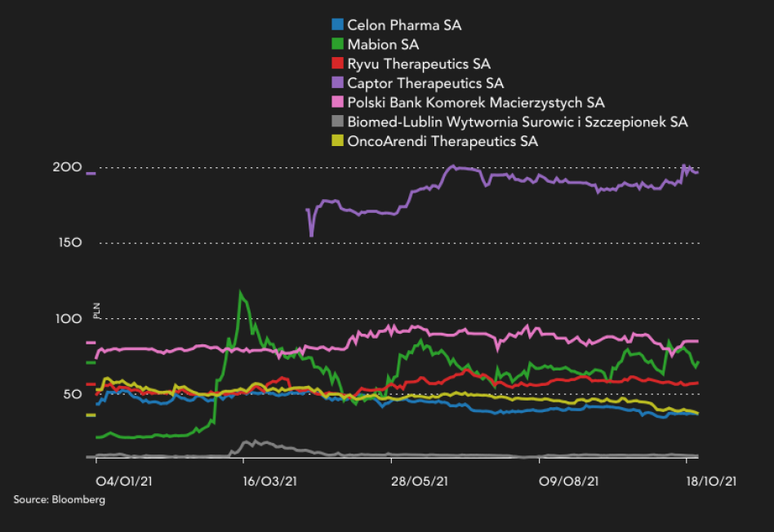
Task: Click the 16/03/21 date label
Action: point(269,481)
